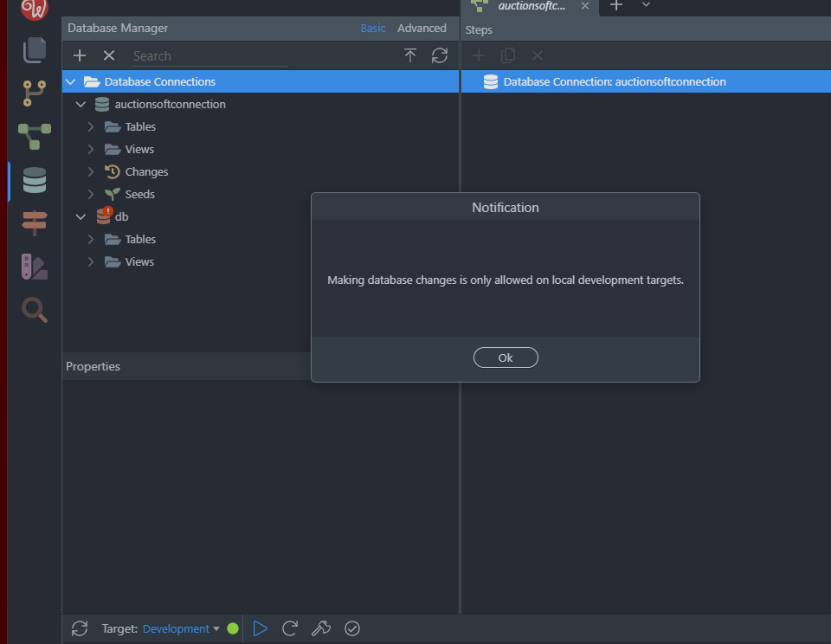Click the Notification dialog title
The image size is (831, 644).
coord(506,207)
